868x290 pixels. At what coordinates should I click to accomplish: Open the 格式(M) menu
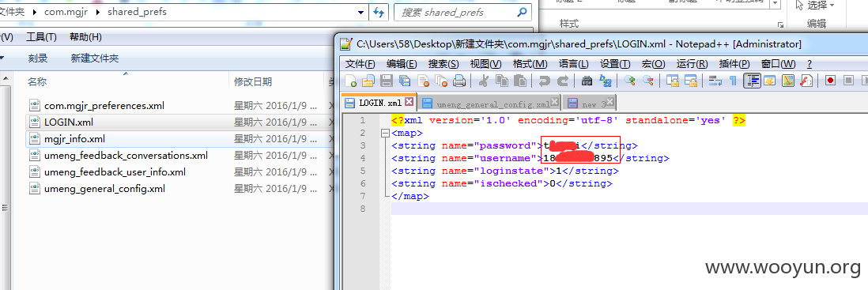click(x=530, y=64)
